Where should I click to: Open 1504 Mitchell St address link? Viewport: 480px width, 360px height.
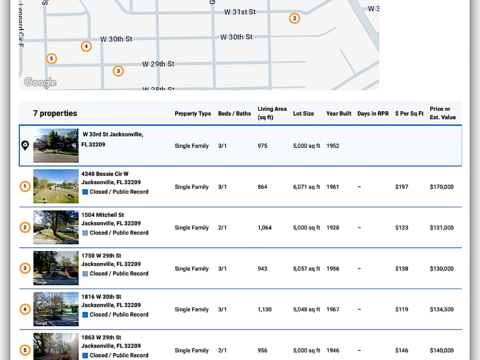[111, 219]
